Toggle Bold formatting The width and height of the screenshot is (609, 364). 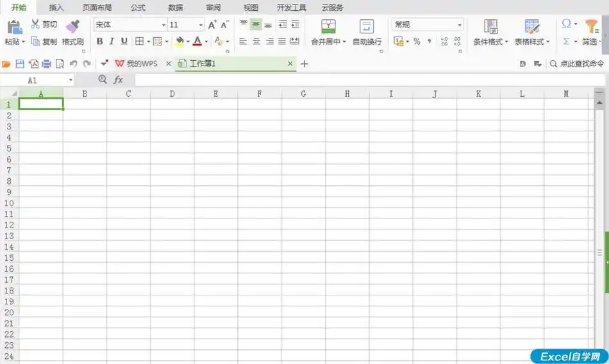[99, 42]
